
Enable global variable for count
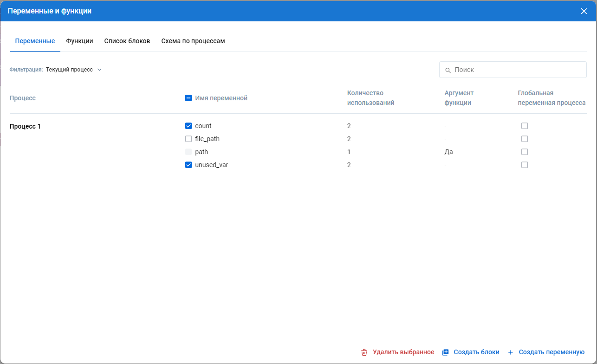click(x=525, y=126)
